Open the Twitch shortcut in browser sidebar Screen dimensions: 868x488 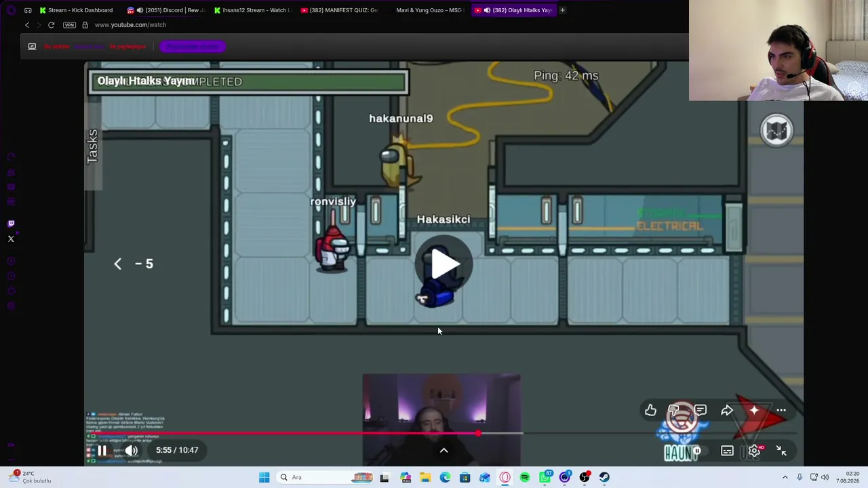click(11, 224)
